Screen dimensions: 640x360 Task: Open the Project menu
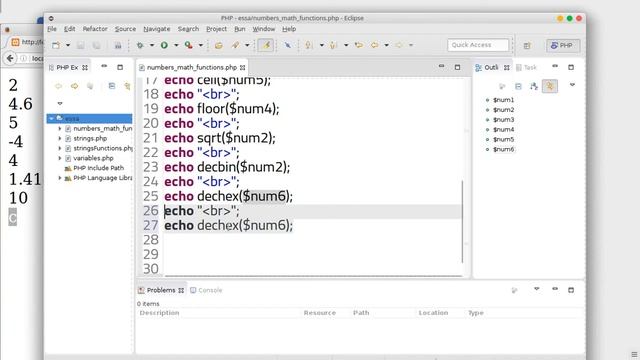216,29
